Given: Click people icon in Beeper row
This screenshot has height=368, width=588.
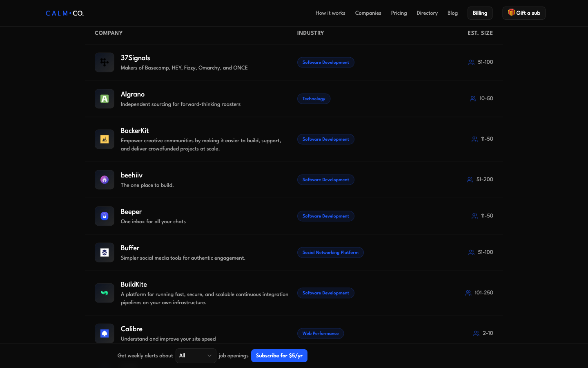Looking at the screenshot, I should coord(474,216).
